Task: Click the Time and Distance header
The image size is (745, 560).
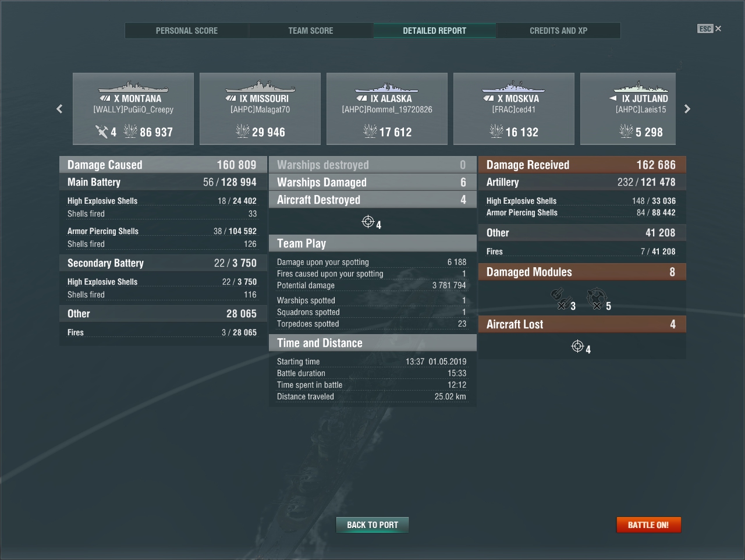Action: point(372,343)
